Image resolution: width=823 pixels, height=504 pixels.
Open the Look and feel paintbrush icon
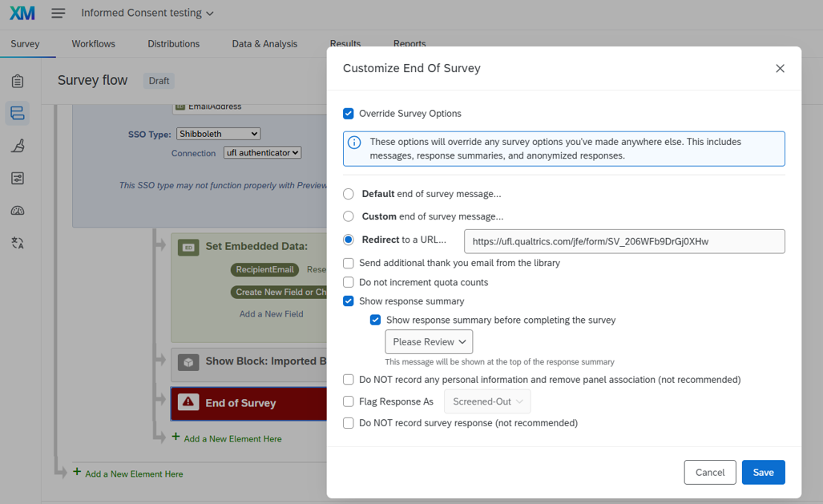(x=18, y=145)
